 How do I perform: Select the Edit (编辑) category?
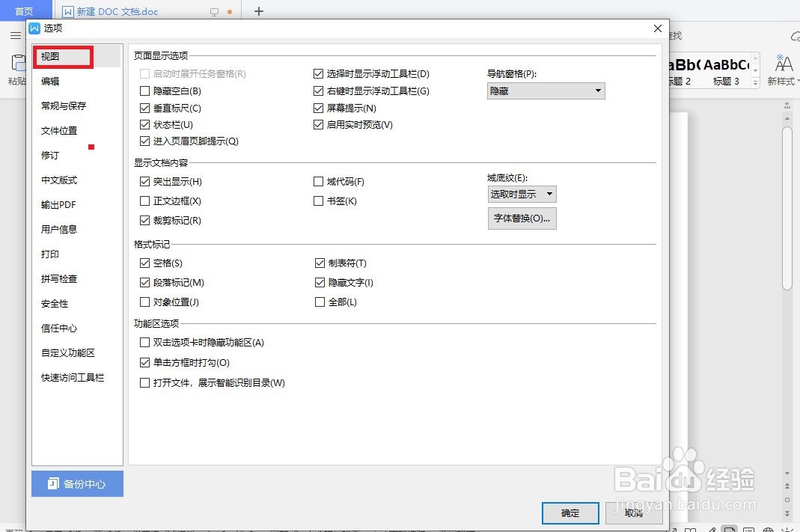pos(50,81)
